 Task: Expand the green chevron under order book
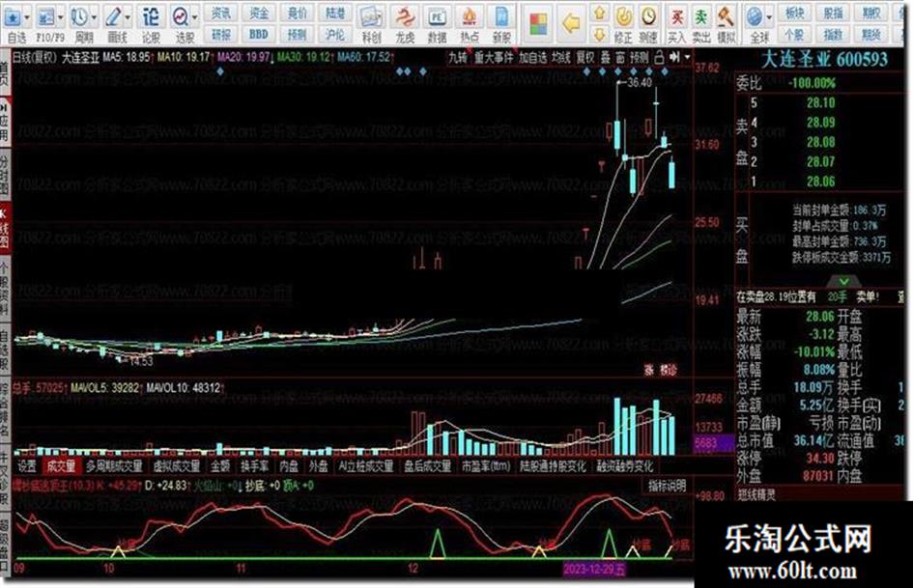click(843, 282)
